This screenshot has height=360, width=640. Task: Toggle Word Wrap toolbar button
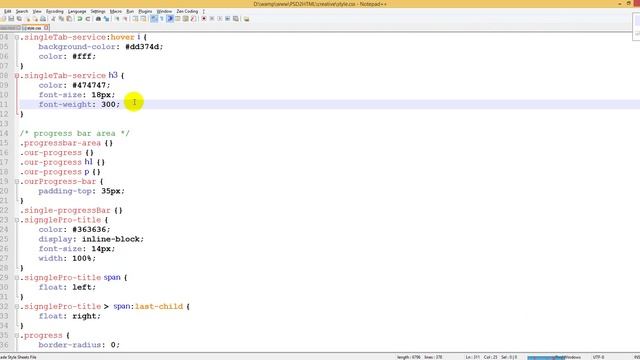click(x=154, y=19)
